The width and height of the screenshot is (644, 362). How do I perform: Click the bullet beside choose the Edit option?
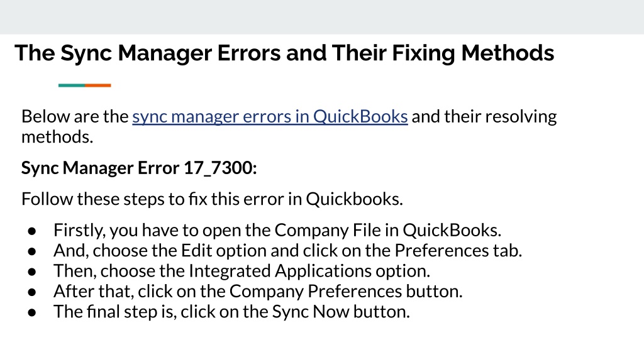coord(32,251)
